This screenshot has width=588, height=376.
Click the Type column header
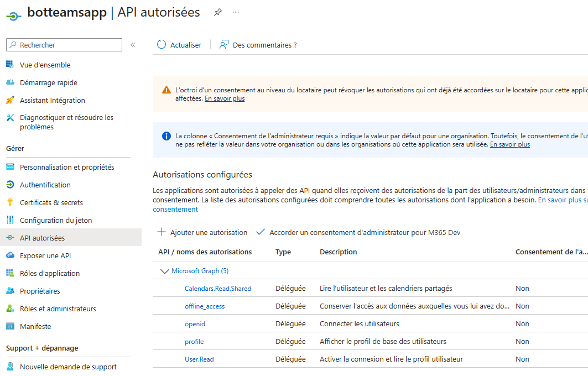283,252
